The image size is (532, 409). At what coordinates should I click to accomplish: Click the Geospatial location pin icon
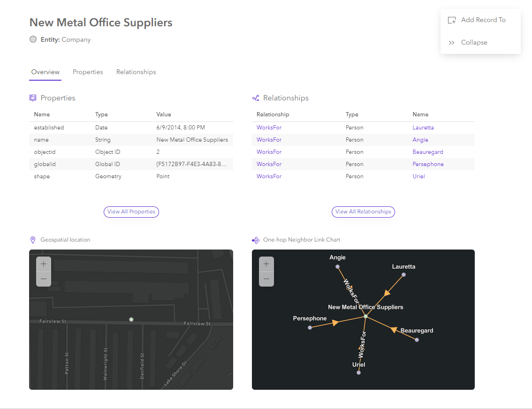pos(33,240)
